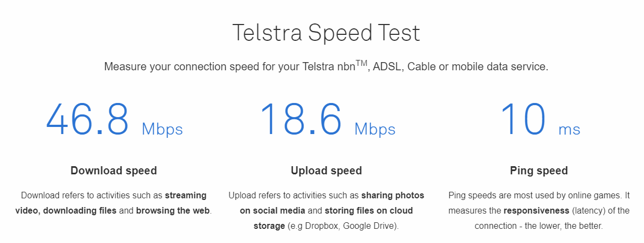Select the 10 ping value
The image size is (644, 243).
click(x=522, y=119)
